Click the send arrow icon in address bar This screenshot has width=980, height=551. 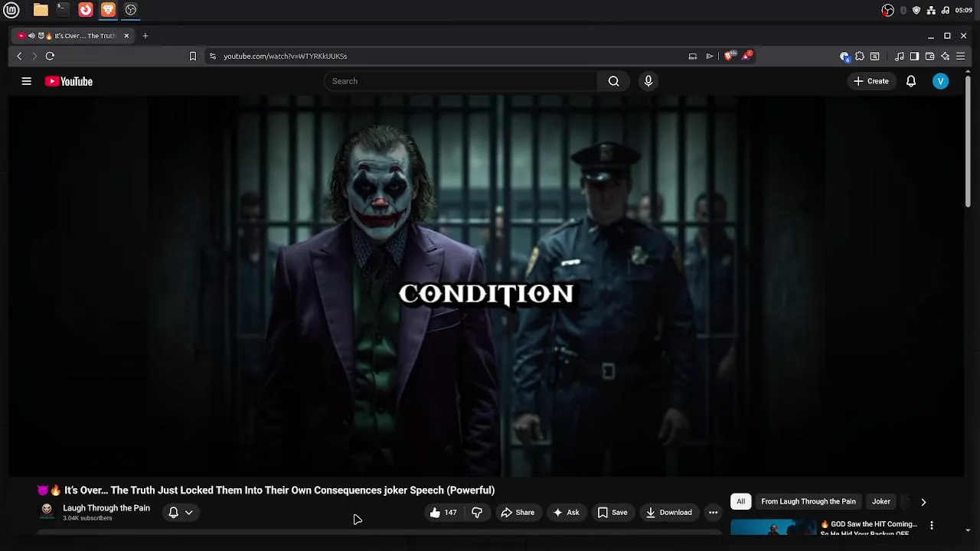pos(710,56)
